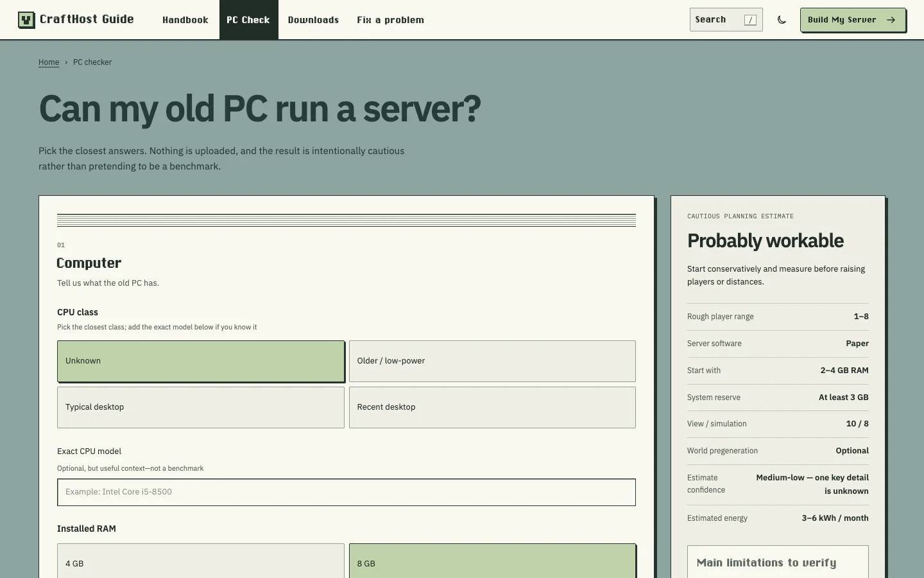
Task: Select Recent desktop CPU class
Action: (x=492, y=407)
